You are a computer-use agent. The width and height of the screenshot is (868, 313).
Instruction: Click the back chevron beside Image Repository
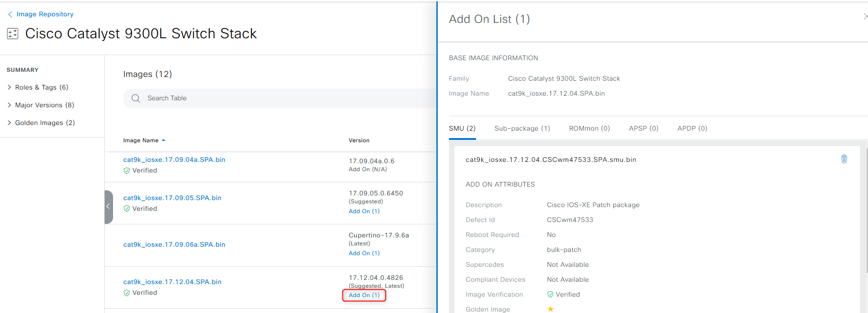pyautogui.click(x=10, y=14)
